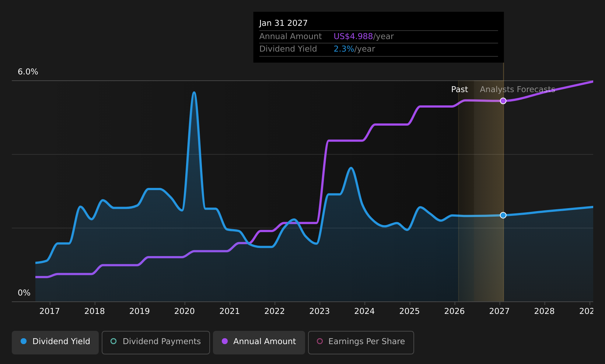Click the 2017 x-axis year label
This screenshot has width=605, height=364.
pyautogui.click(x=50, y=311)
